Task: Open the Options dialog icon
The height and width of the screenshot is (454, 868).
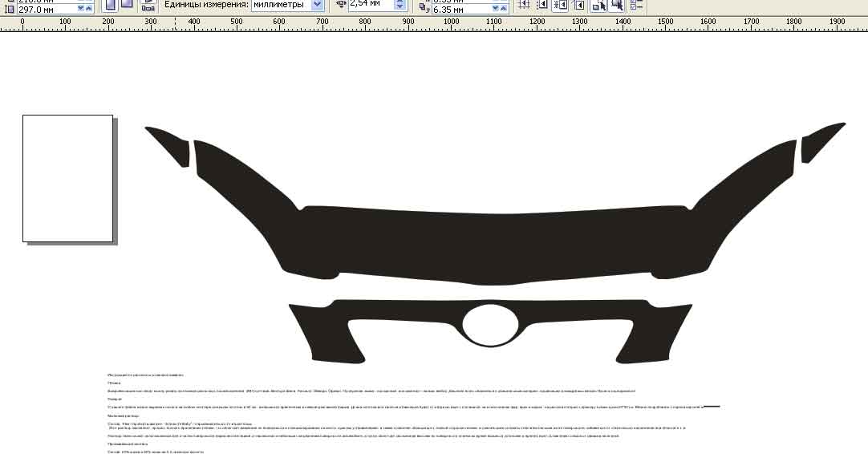Action: click(x=637, y=5)
